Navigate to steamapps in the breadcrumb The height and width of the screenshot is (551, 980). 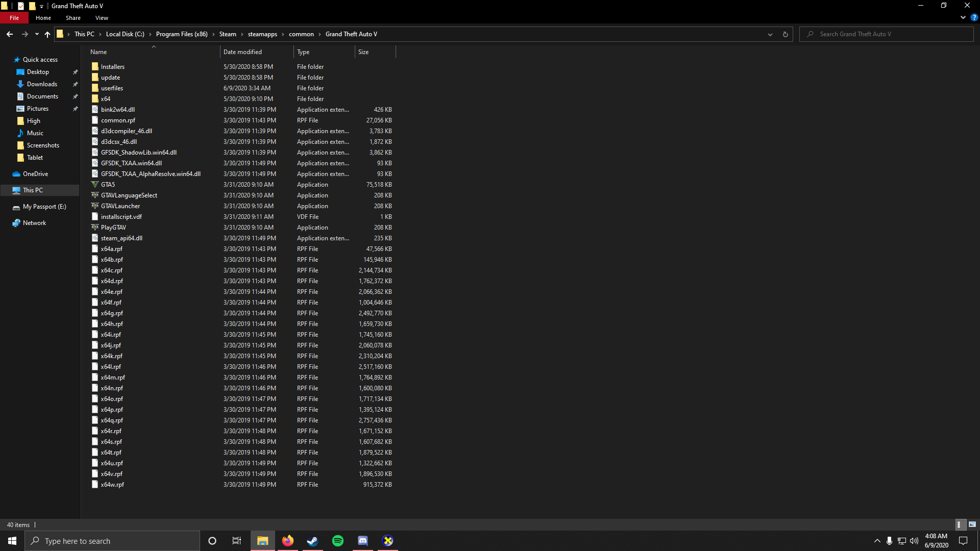coord(262,34)
